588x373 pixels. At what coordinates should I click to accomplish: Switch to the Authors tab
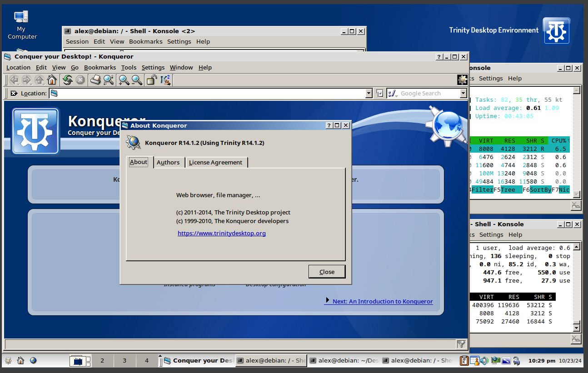[168, 162]
